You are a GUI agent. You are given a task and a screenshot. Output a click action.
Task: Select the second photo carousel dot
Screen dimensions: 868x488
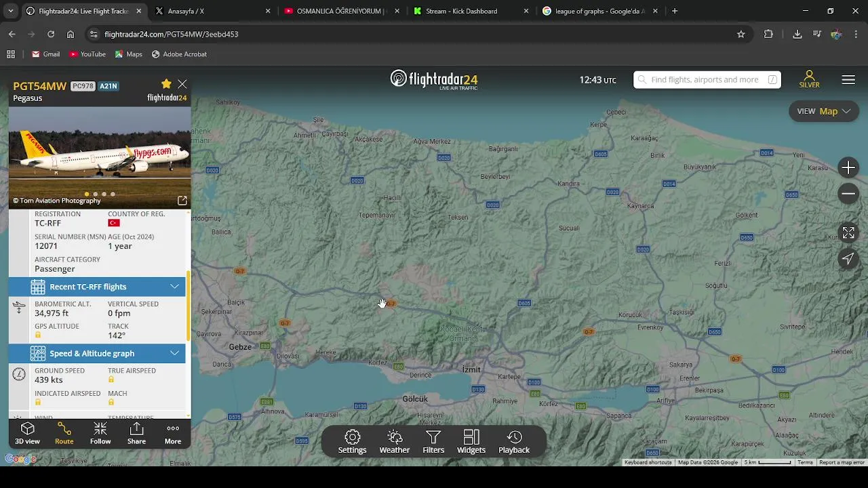pyautogui.click(x=95, y=195)
